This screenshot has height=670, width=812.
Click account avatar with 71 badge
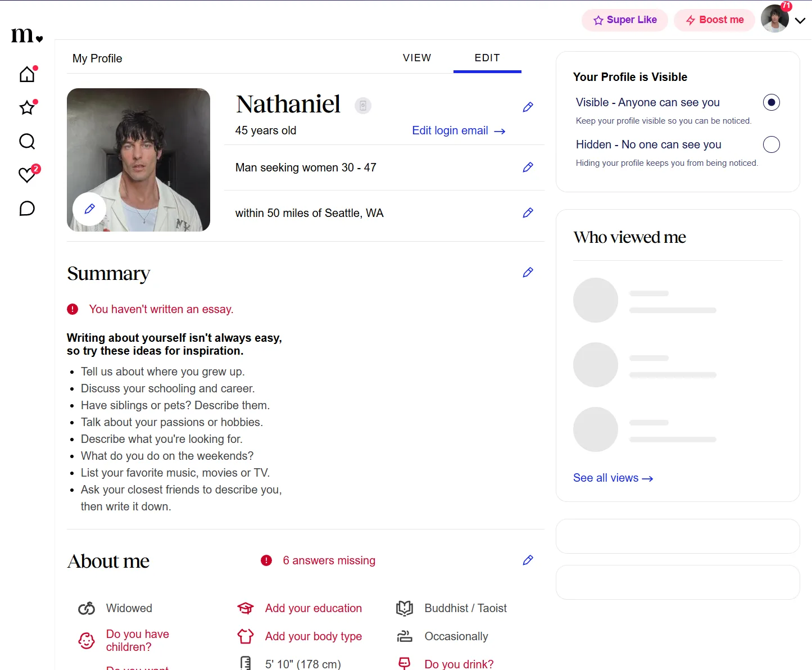[x=775, y=19]
